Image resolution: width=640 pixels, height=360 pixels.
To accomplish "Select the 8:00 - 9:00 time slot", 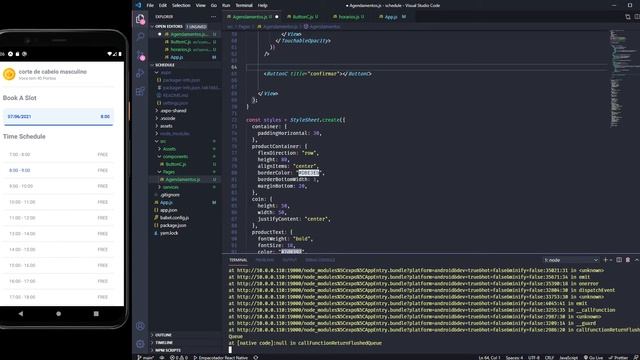I will [58, 170].
